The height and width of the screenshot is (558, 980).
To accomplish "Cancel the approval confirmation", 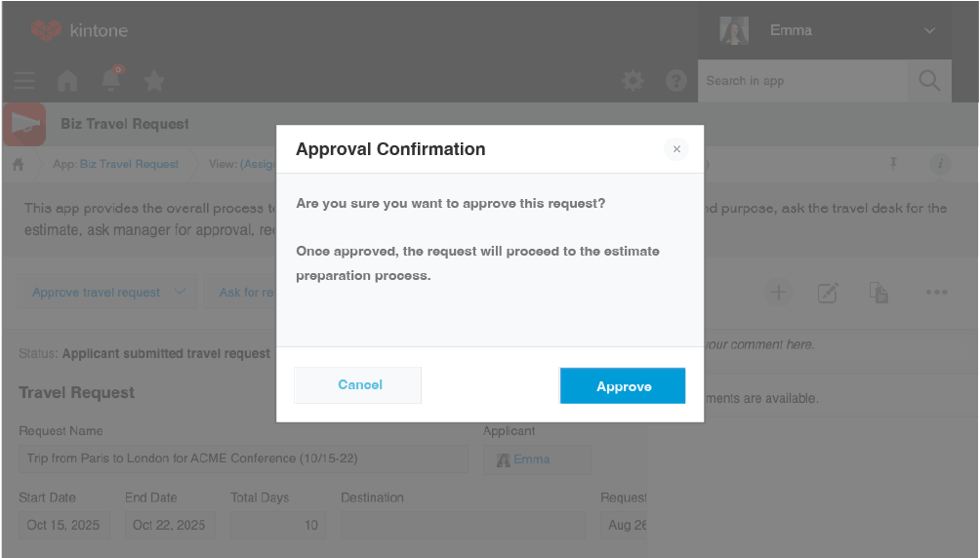I will tap(358, 385).
